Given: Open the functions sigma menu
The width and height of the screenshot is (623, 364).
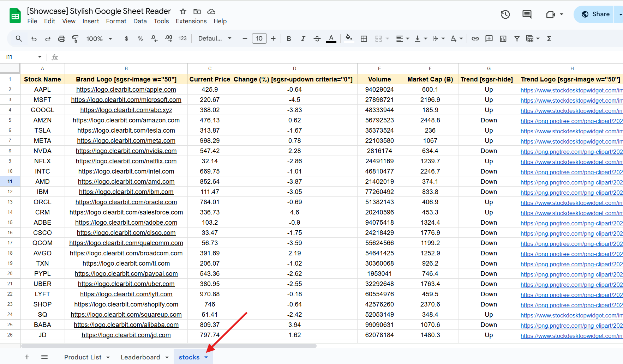Looking at the screenshot, I should [549, 38].
